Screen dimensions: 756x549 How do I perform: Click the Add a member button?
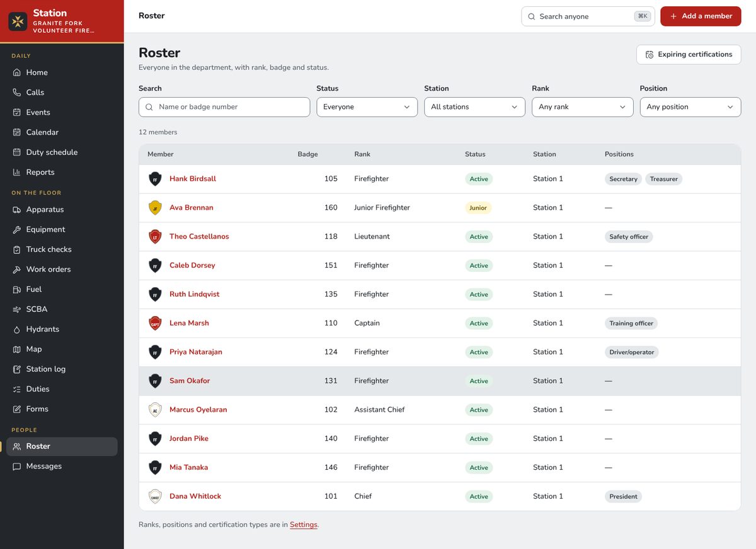pyautogui.click(x=701, y=16)
